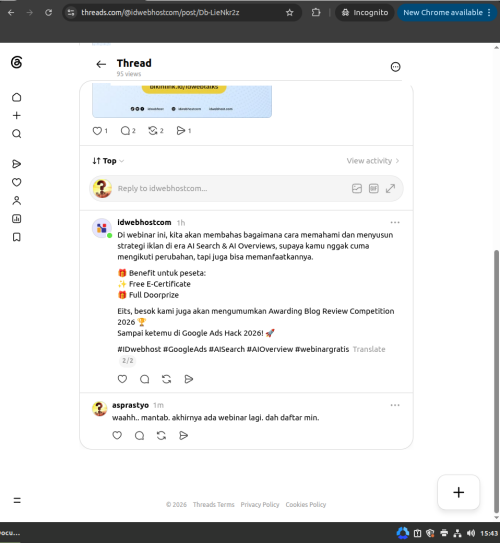This screenshot has height=543, width=500.
Task: Share the asprastyo comment
Action: [184, 435]
